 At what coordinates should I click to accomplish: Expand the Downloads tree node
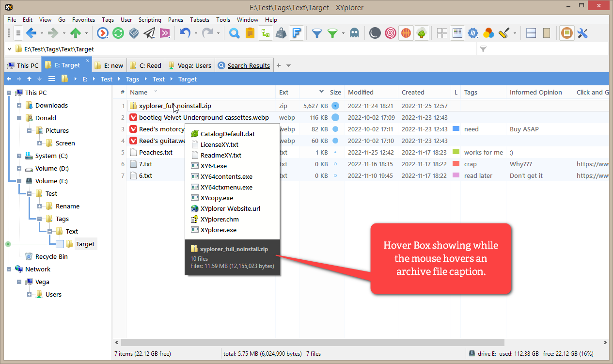click(x=19, y=105)
